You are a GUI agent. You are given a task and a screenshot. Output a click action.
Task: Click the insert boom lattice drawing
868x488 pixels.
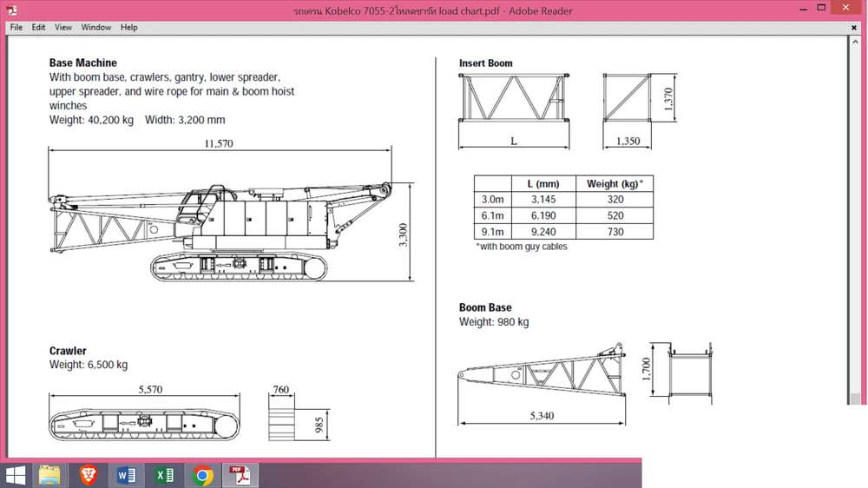(514, 97)
